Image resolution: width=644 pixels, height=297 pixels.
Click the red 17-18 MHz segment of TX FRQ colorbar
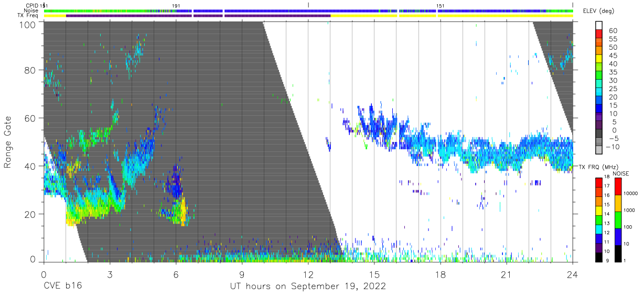(x=598, y=183)
